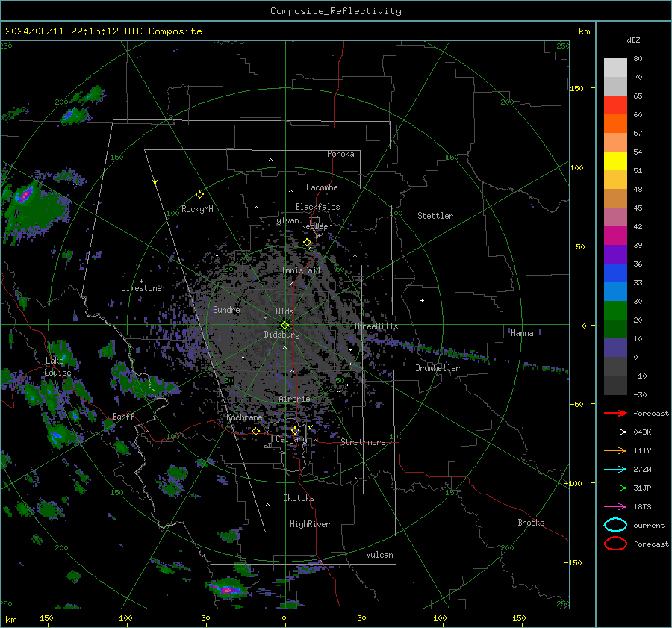672x628 pixels.
Task: Click the white plus marker west of Hanna
Action: pyautogui.click(x=422, y=300)
